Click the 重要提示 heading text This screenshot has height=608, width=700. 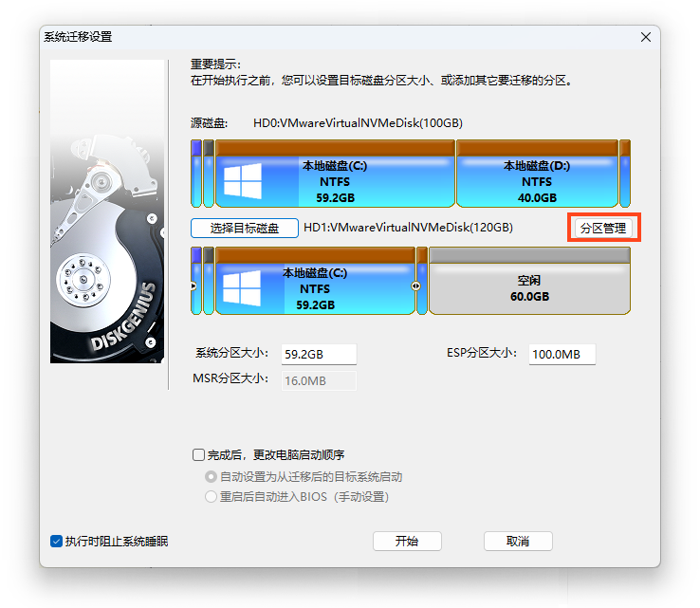pyautogui.click(x=215, y=64)
